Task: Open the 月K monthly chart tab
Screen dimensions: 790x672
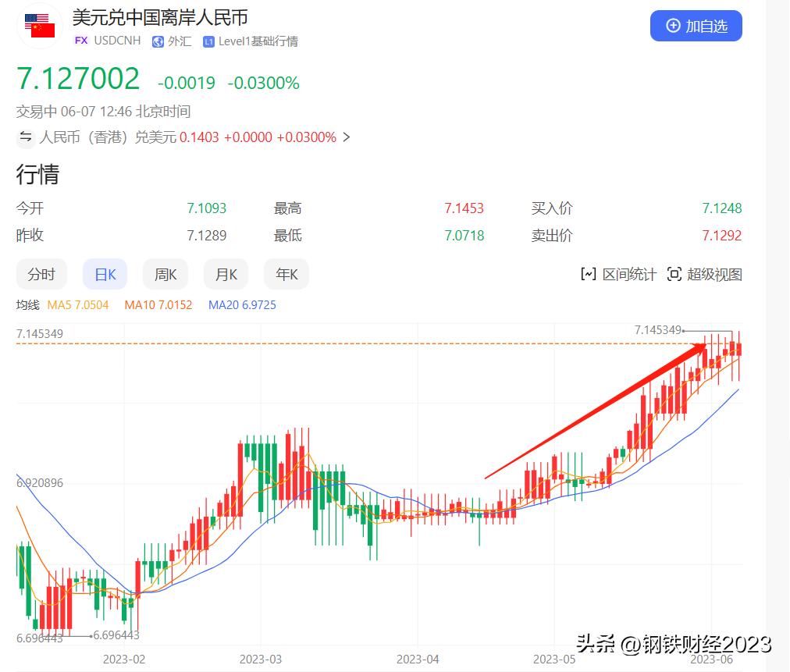Action: pos(226,274)
